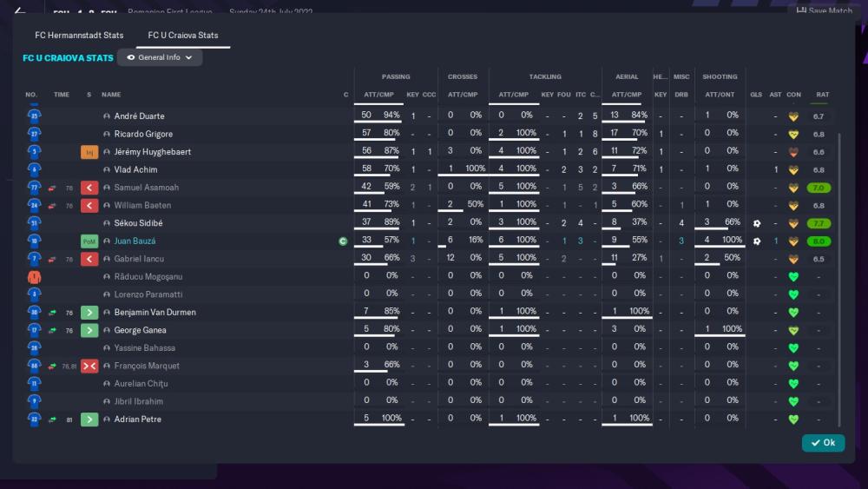Sort the table by RAT column header
Image resolution: width=868 pixels, height=489 pixels.
coord(822,95)
